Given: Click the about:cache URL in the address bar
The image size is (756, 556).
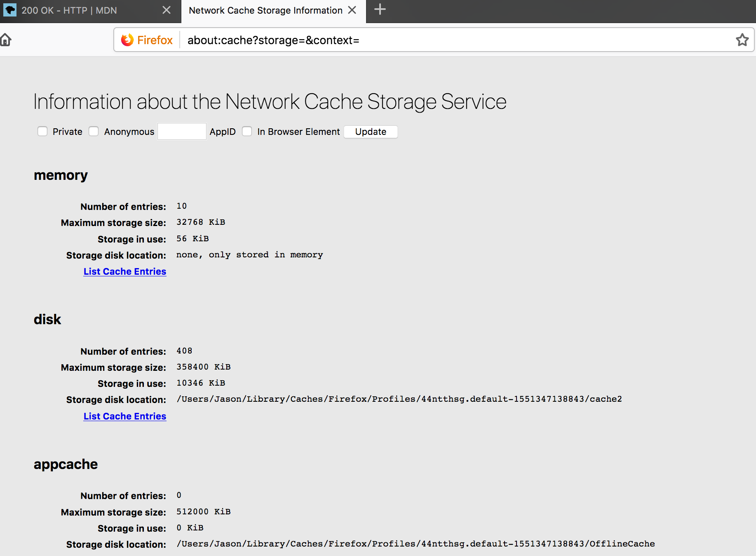Looking at the screenshot, I should [273, 40].
